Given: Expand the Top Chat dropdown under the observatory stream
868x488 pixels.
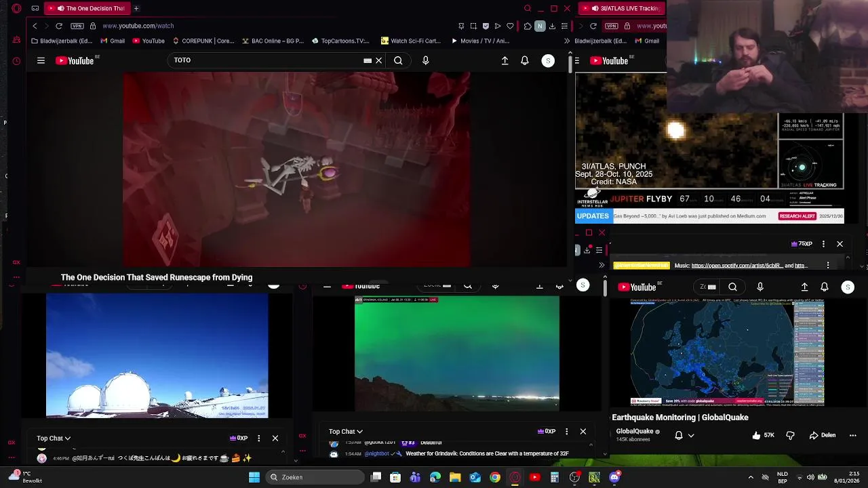Looking at the screenshot, I should tap(54, 439).
